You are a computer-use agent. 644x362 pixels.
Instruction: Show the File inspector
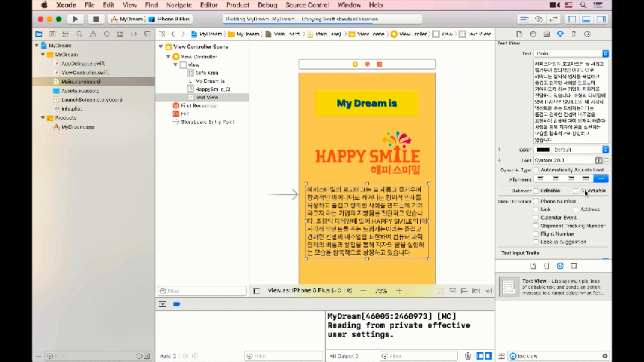[519, 34]
